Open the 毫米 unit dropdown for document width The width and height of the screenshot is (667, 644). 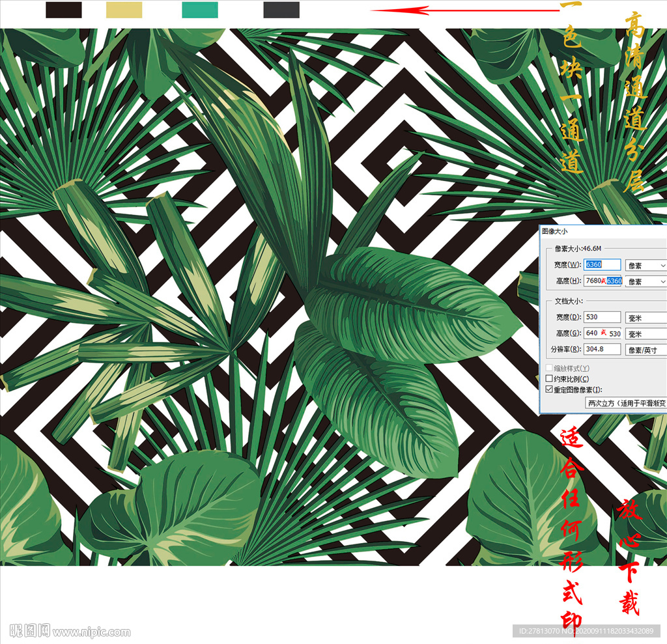pyautogui.click(x=646, y=318)
